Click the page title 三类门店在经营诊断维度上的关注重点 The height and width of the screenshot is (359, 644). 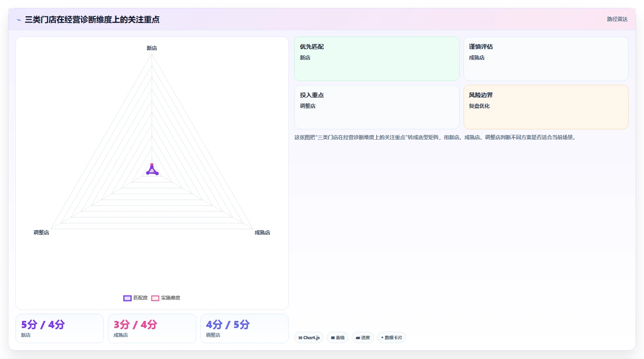coord(92,19)
